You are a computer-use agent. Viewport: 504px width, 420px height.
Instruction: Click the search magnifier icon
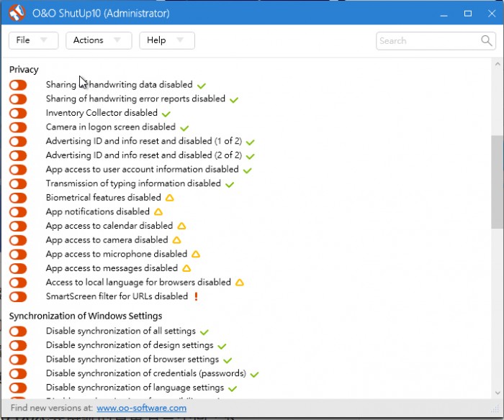coord(487,41)
